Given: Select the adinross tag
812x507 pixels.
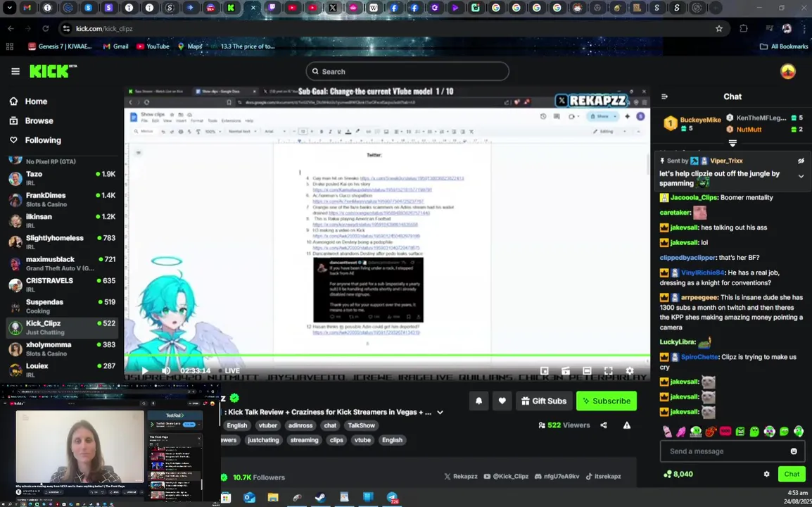Looking at the screenshot, I should tap(300, 425).
